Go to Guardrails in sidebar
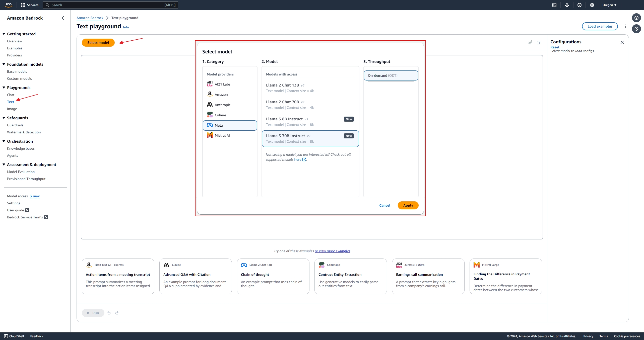Viewport: 644px width, 340px height. pos(15,125)
